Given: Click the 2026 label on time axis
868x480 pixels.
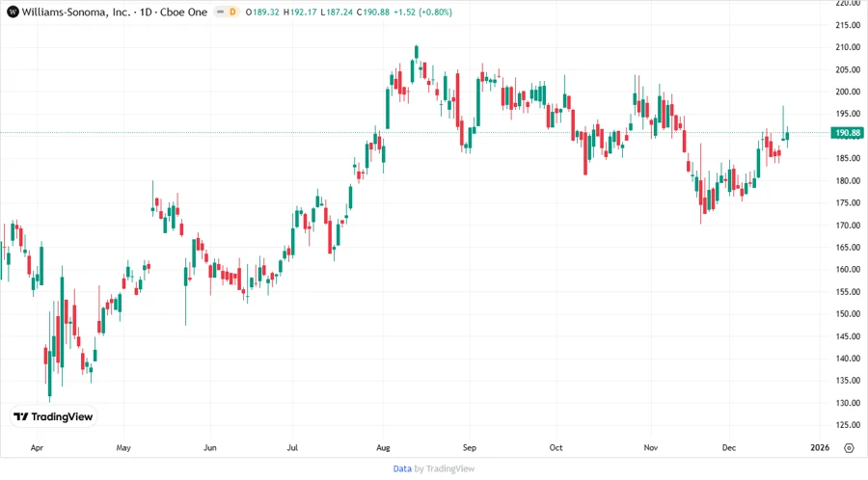Looking at the screenshot, I should 820,448.
